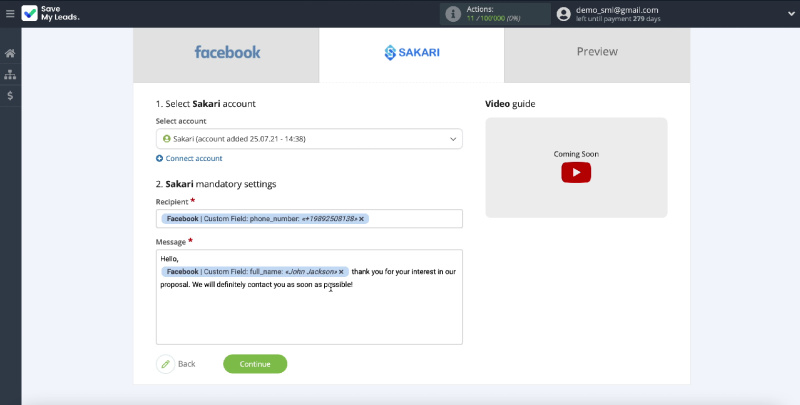Open the hamburger menu in top bar
This screenshot has width=800, height=405.
(x=10, y=14)
